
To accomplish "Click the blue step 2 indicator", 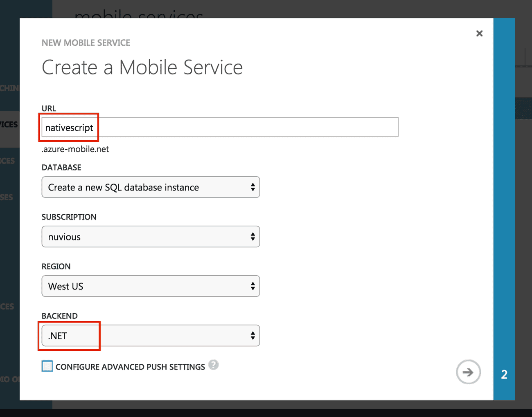I will [x=504, y=374].
